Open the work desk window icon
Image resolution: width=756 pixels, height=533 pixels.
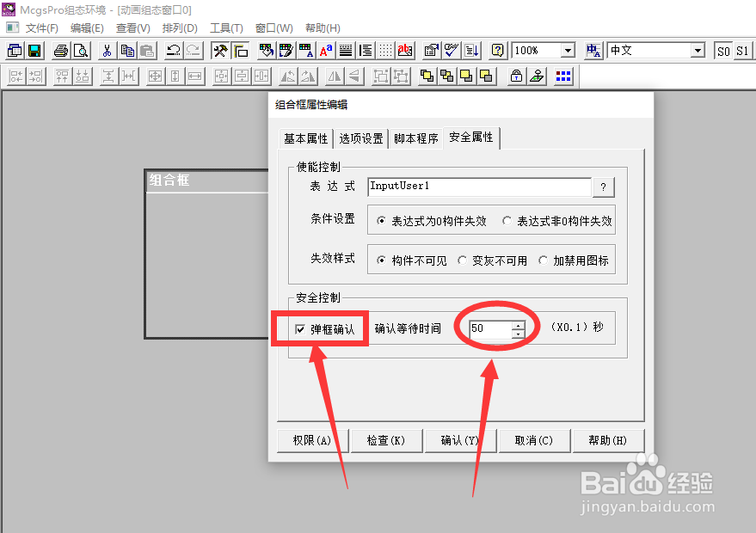[x=15, y=51]
